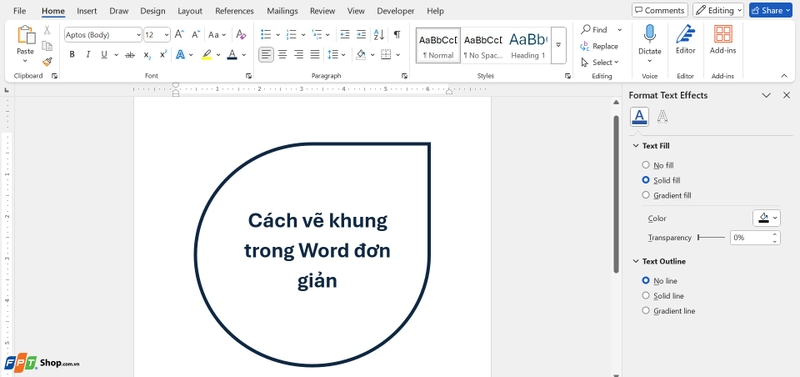Screen dimensions: 800x377
Task: Click the Share button
Action: pos(770,10)
